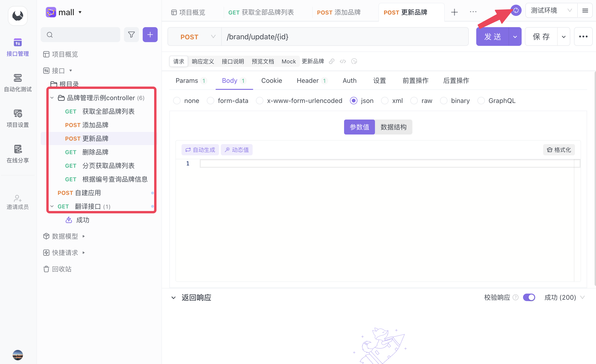
Task: Click the generate code icon
Action: pyautogui.click(x=343, y=62)
